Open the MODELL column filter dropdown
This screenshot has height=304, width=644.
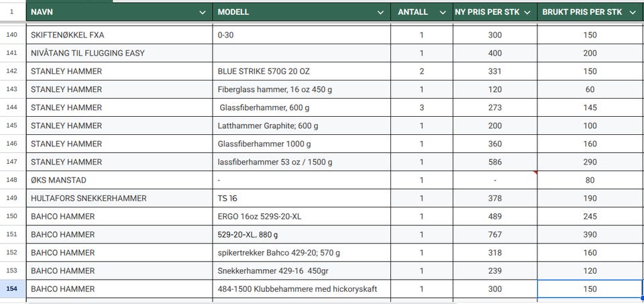coord(382,12)
